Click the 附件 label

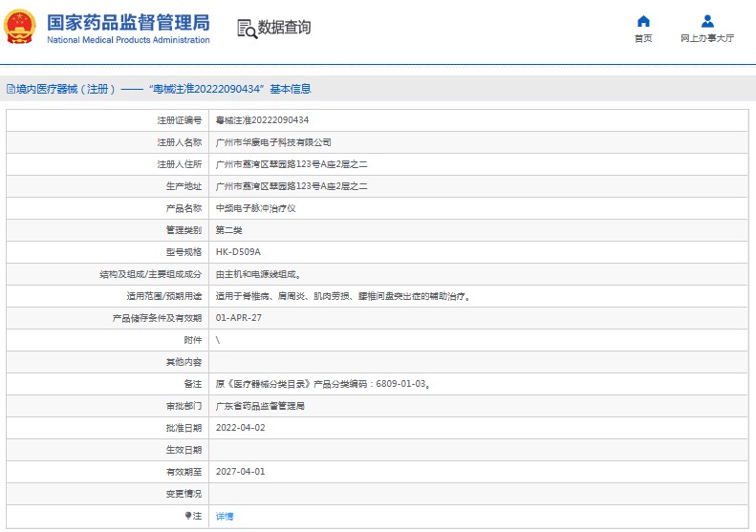(193, 340)
